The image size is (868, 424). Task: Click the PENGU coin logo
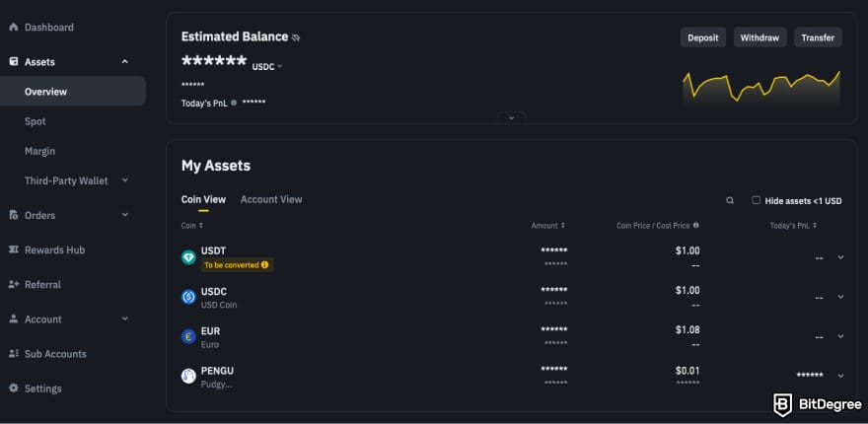[188, 377]
